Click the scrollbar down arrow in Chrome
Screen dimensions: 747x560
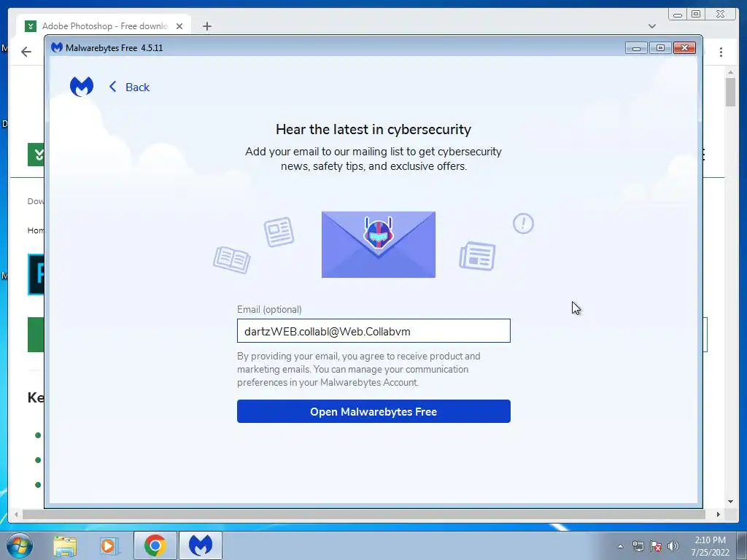coord(730,502)
